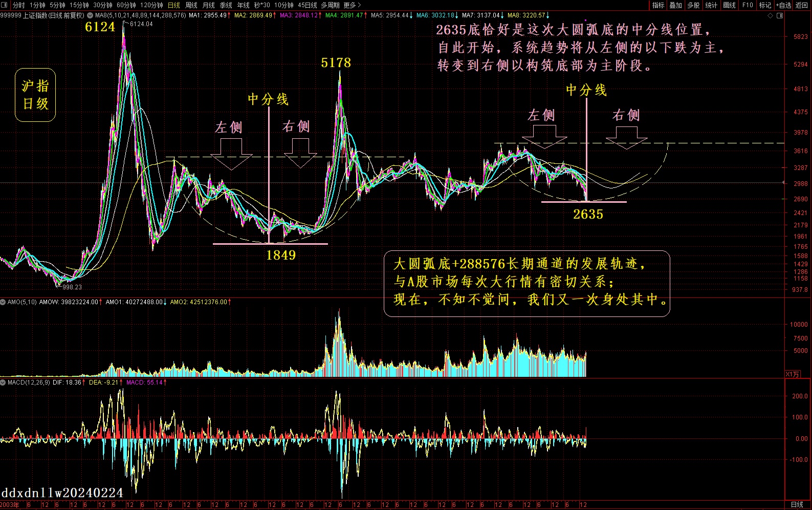Click the 2003年 date label on time axis
812x510 pixels.
click(x=10, y=505)
